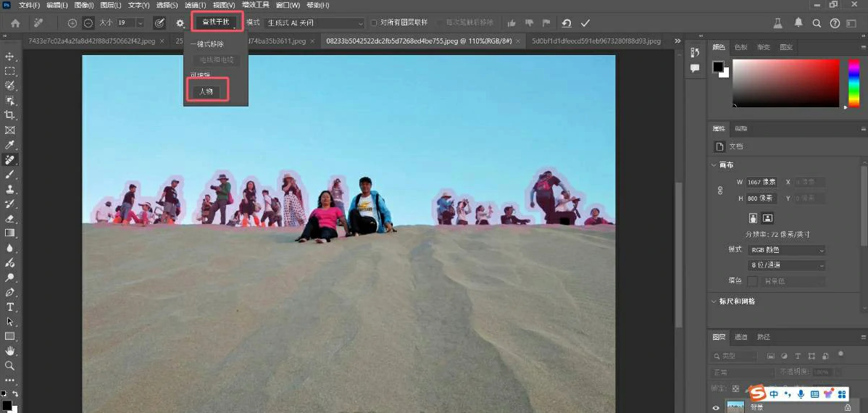Enable 对所有图层取样 checkbox
Screen dimensions: 868x413
[374, 22]
